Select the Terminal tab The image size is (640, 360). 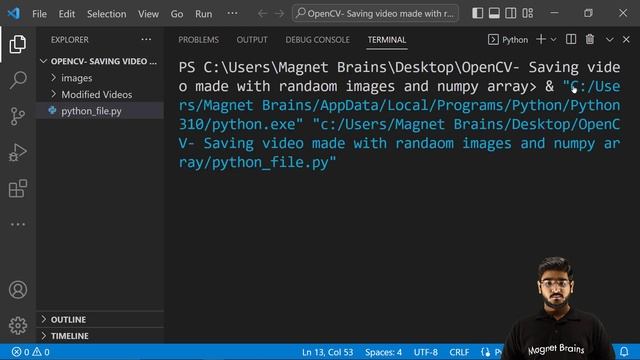coord(387,40)
